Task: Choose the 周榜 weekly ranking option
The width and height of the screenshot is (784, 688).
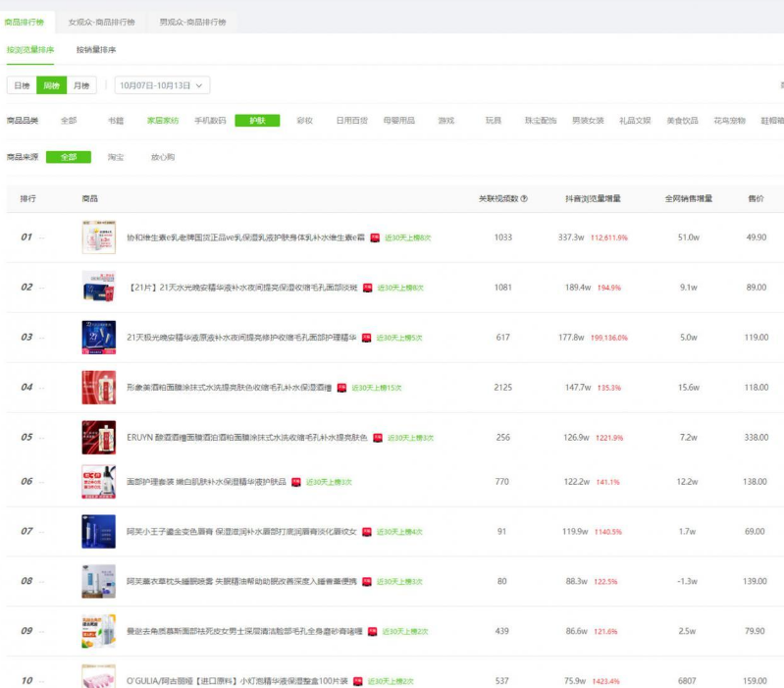Action: [x=51, y=85]
